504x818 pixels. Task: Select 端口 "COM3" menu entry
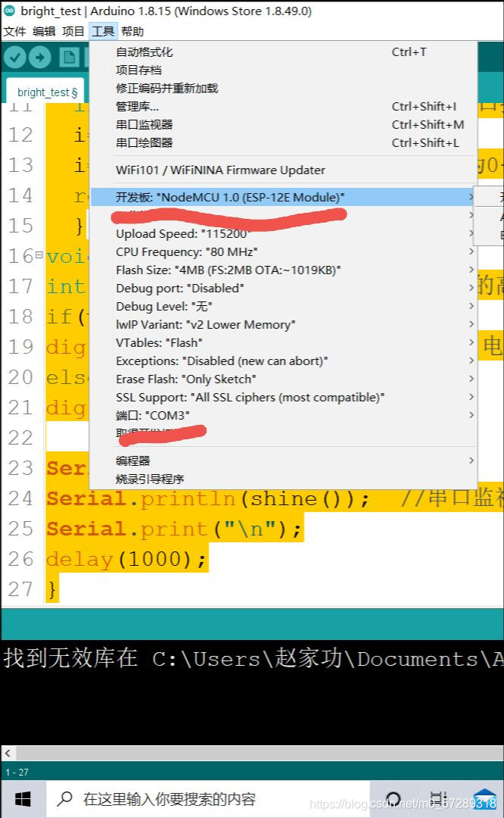(283, 415)
